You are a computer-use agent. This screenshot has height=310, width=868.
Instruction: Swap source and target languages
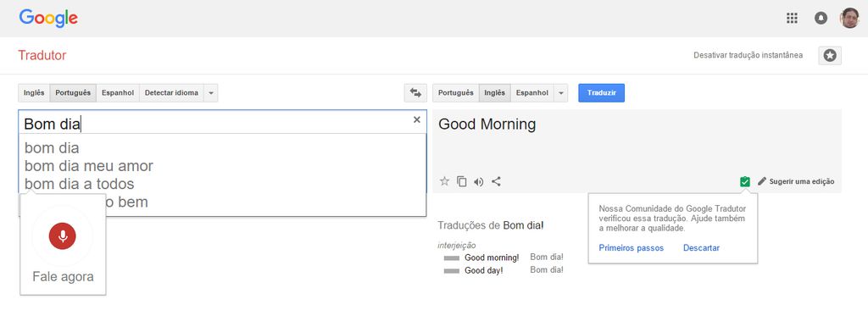click(415, 93)
